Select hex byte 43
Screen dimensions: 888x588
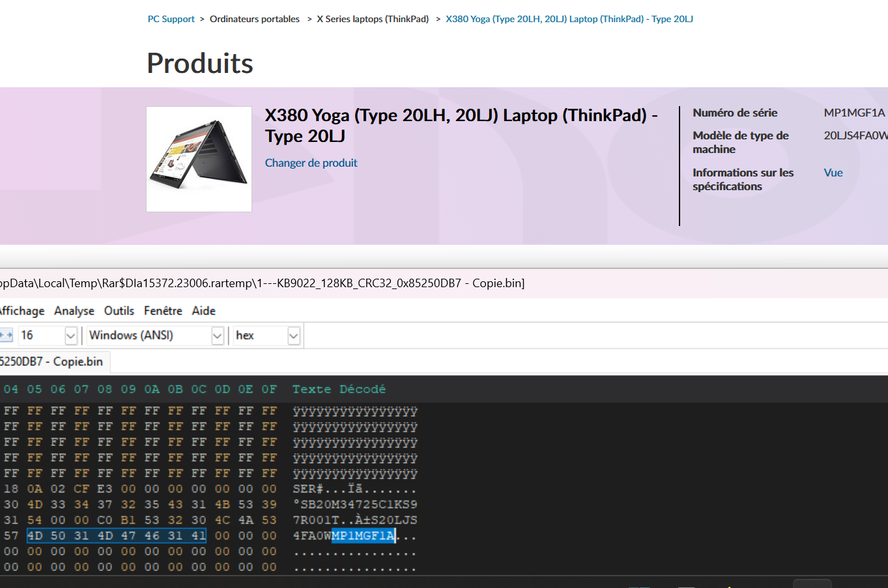coord(175,505)
